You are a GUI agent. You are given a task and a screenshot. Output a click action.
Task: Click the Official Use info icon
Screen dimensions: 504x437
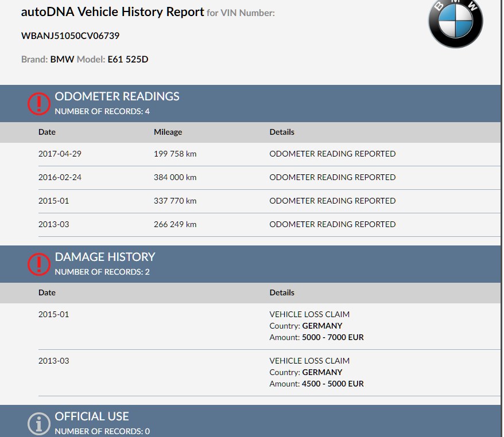pyautogui.click(x=39, y=423)
